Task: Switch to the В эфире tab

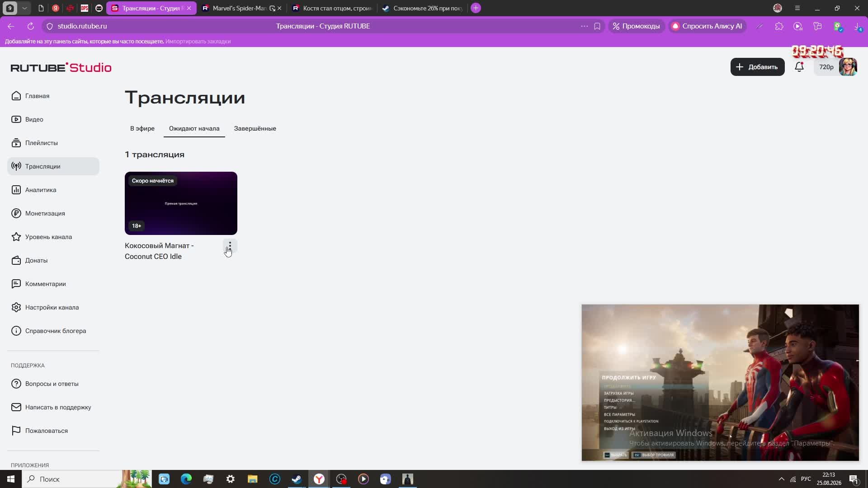Action: [142, 128]
